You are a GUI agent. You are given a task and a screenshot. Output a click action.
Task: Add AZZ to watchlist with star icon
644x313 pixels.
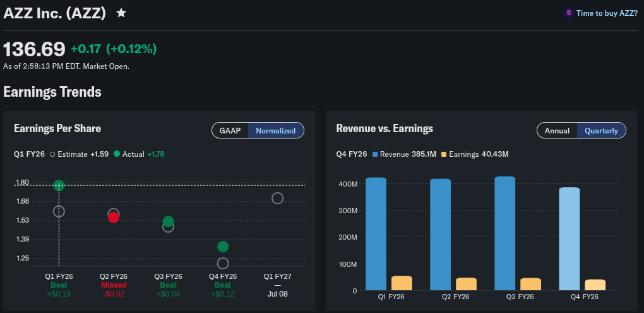(x=121, y=13)
